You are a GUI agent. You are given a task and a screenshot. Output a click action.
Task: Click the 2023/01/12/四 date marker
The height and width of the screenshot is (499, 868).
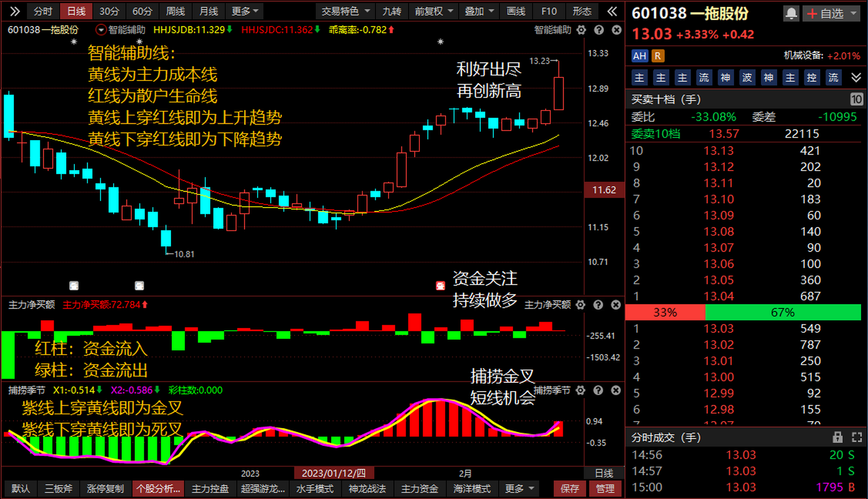point(334,473)
